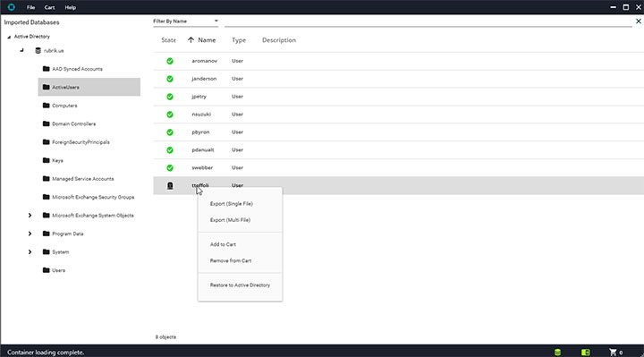
Task: Choose Restore to Active Directory option
Action: click(240, 285)
